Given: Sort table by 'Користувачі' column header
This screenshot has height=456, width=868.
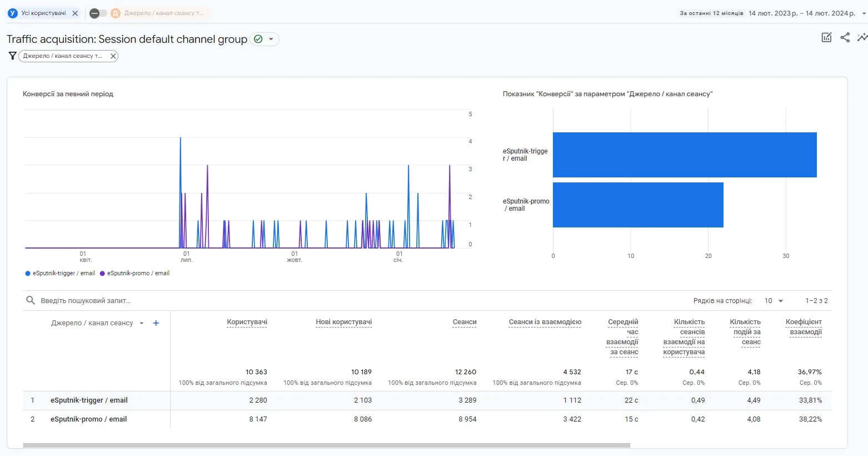Looking at the screenshot, I should [247, 322].
